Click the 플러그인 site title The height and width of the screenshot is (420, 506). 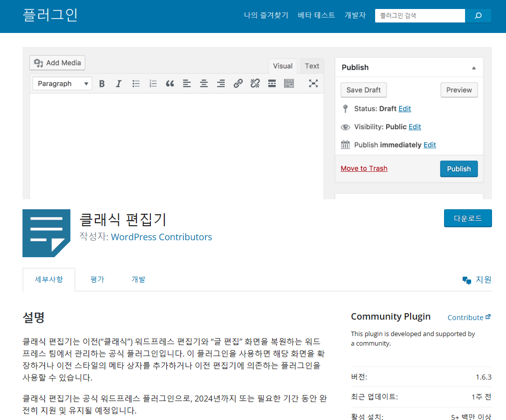click(x=50, y=15)
